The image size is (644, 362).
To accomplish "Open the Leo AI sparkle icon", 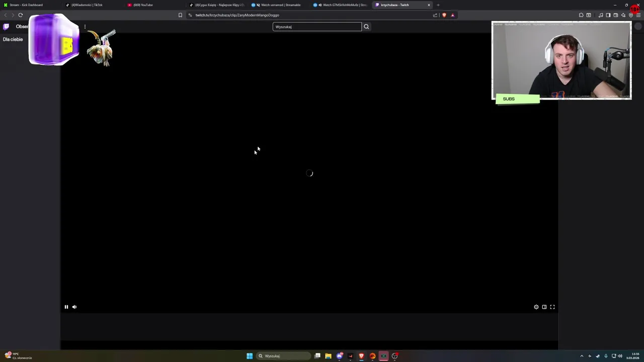I will click(623, 15).
